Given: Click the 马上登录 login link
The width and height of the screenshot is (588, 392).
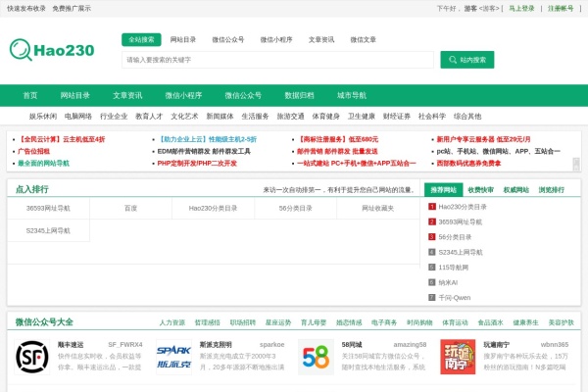Looking at the screenshot, I should tap(521, 8).
